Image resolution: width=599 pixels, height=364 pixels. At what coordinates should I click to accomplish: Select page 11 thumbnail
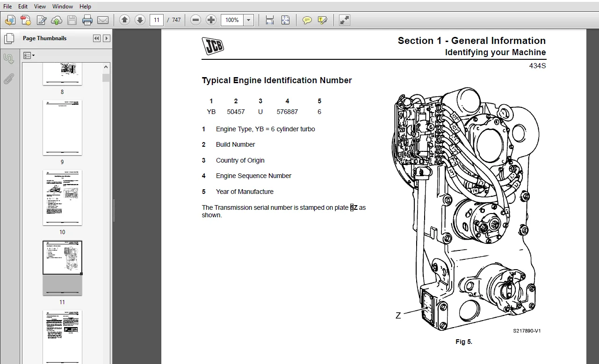coord(62,268)
